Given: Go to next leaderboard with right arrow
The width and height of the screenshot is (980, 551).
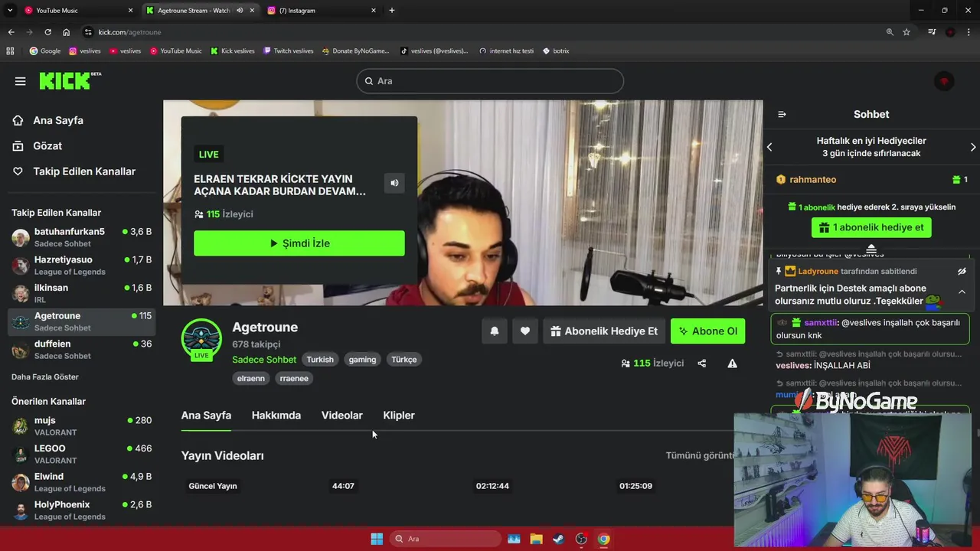Looking at the screenshot, I should coord(973,147).
